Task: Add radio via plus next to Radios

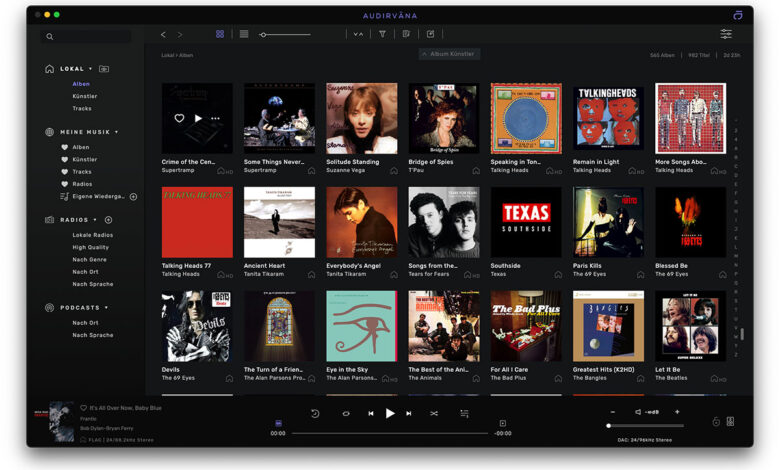Action: coord(108,219)
